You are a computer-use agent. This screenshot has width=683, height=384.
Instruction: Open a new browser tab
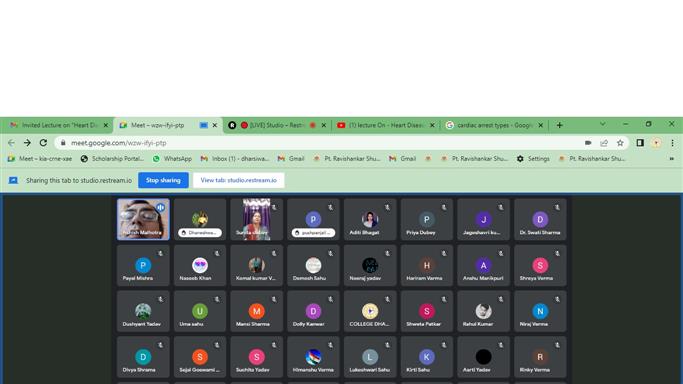tap(559, 125)
